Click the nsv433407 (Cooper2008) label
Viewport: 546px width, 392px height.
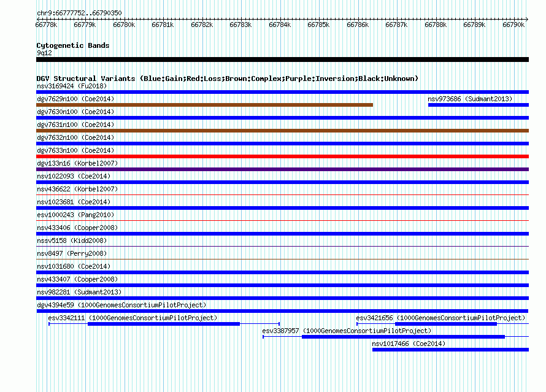point(77,279)
